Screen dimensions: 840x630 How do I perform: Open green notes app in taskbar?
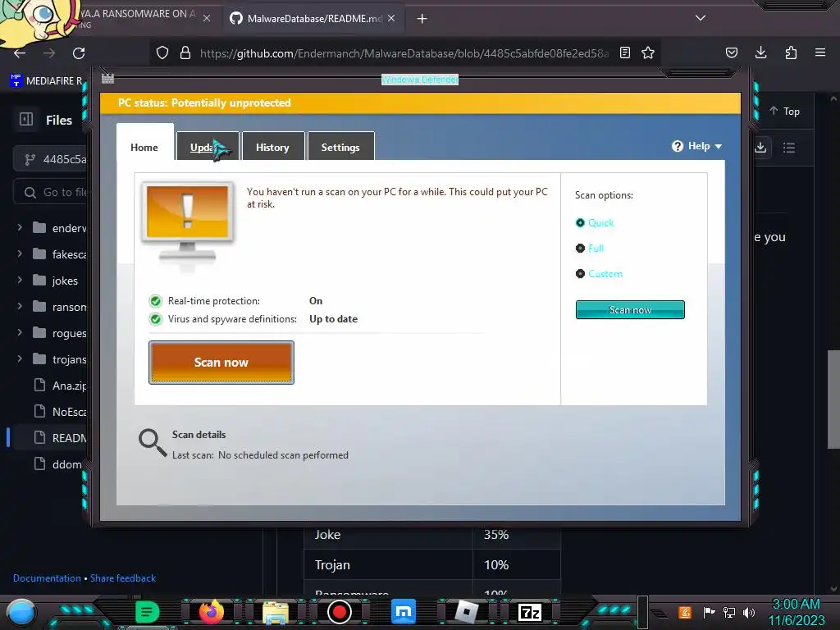[x=148, y=612]
